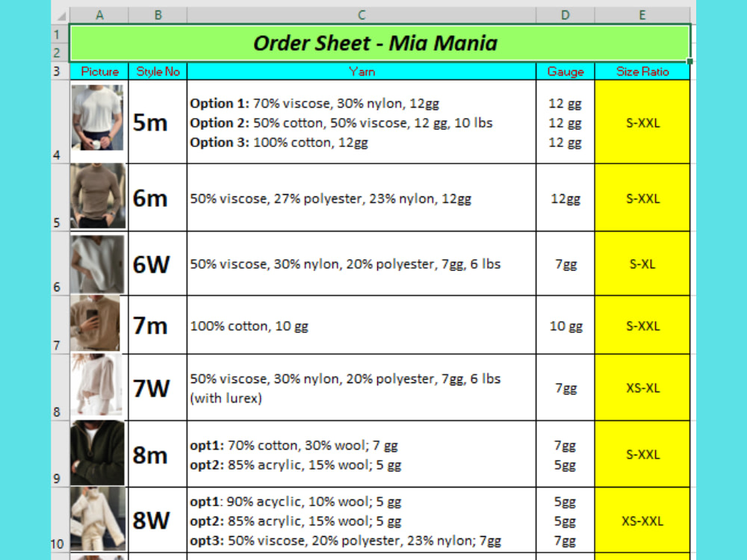The width and height of the screenshot is (747, 560).
Task: Select row 9 header
Action: coord(60,454)
